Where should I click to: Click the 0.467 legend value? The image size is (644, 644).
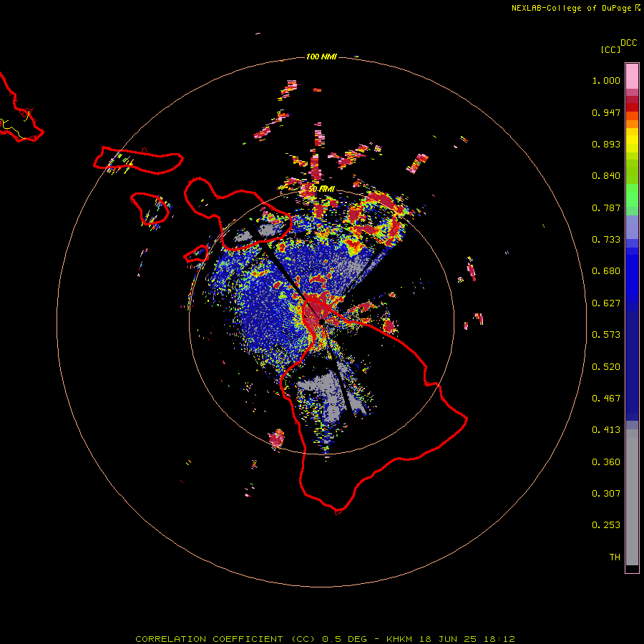[606, 399]
